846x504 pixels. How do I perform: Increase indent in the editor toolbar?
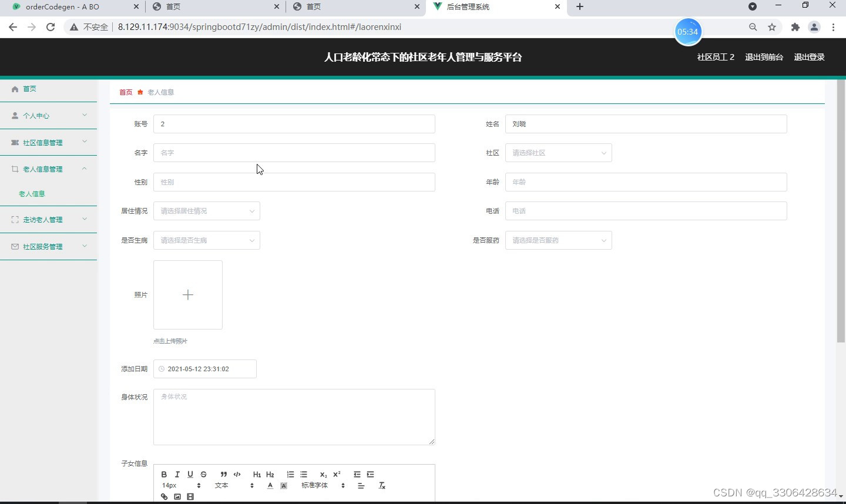[370, 474]
